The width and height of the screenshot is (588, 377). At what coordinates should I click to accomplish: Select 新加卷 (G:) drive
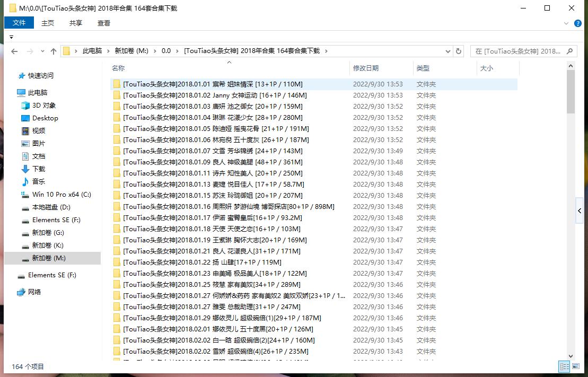(48, 233)
